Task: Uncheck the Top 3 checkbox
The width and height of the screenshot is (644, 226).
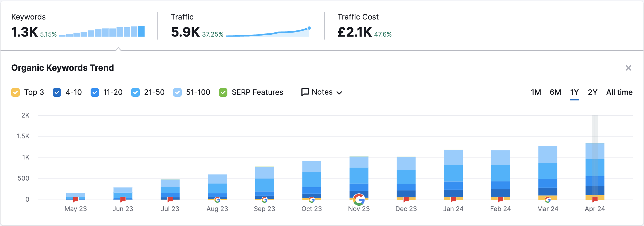Action: pyautogui.click(x=15, y=92)
